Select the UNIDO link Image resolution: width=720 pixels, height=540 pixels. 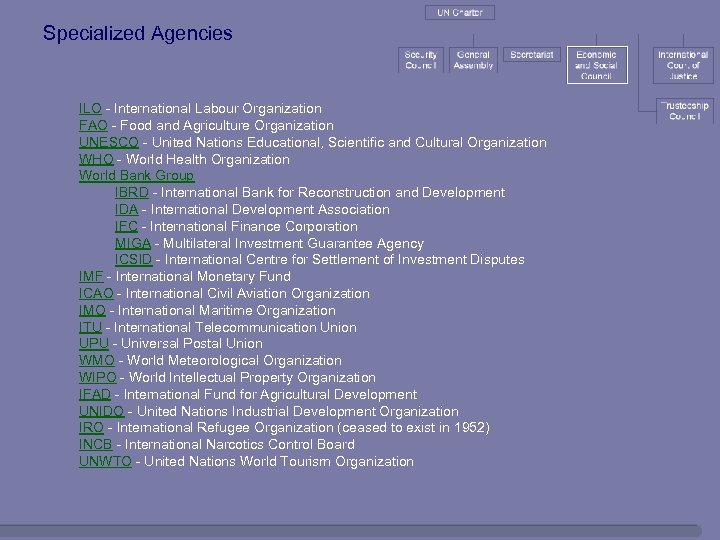pos(101,411)
